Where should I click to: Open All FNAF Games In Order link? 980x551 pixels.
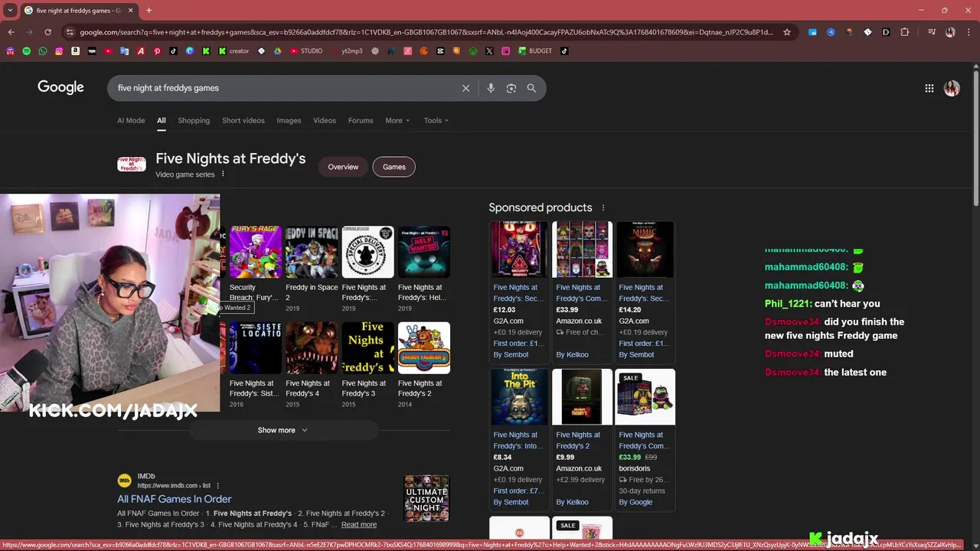175,499
